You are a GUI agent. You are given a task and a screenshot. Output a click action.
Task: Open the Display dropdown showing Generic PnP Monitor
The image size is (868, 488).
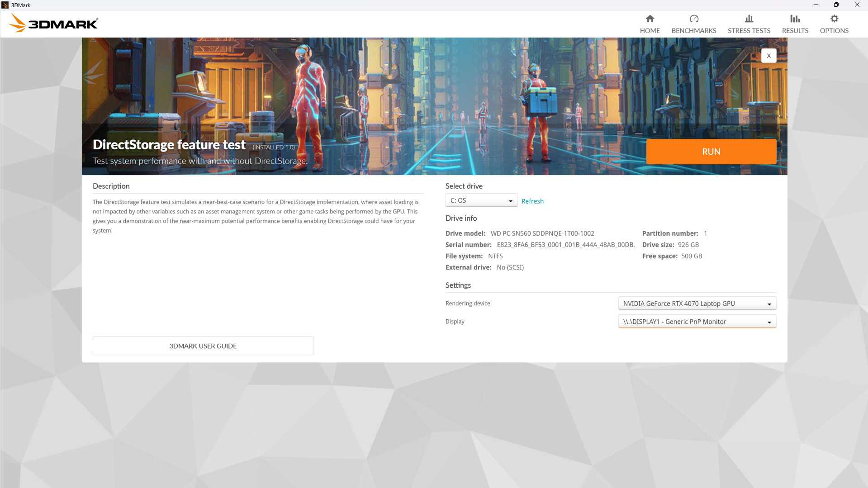tap(697, 321)
